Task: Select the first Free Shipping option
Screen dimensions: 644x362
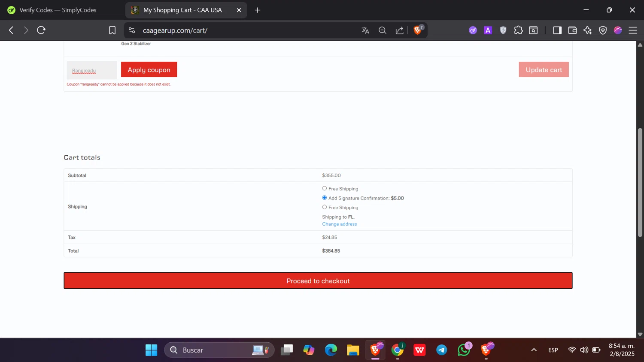Action: (325, 188)
